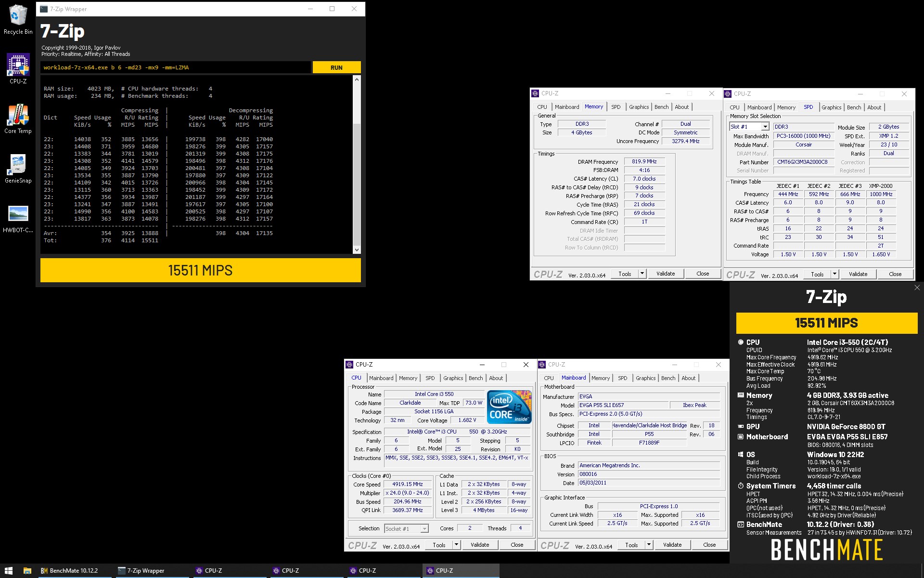This screenshot has width=924, height=578.
Task: Click the System Timers clock icon in BenchMate
Action: click(740, 486)
